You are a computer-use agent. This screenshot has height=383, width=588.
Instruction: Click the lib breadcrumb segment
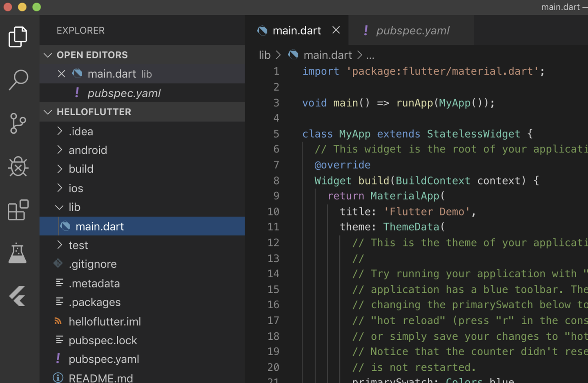[x=265, y=55]
